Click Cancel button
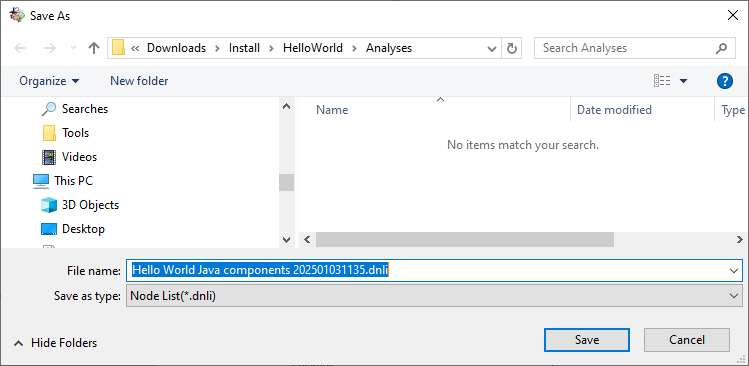Viewport: 749px width, 366px height. click(x=686, y=340)
